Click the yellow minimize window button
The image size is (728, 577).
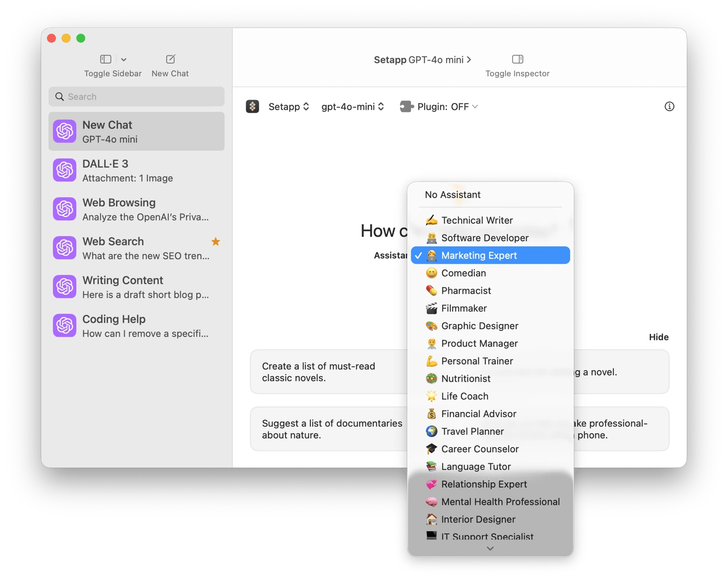(x=66, y=38)
